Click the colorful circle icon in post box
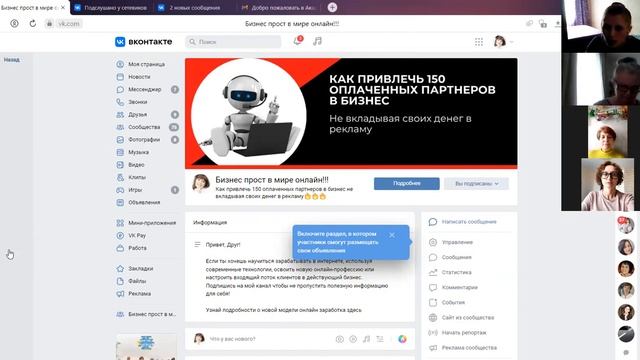640x360 pixels. point(402,339)
